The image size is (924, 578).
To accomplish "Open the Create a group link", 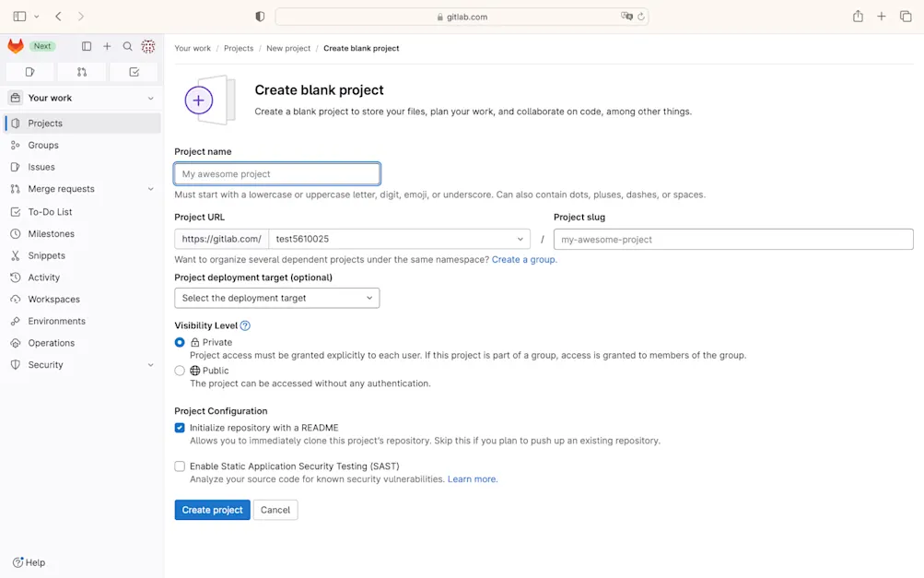I will 523,259.
